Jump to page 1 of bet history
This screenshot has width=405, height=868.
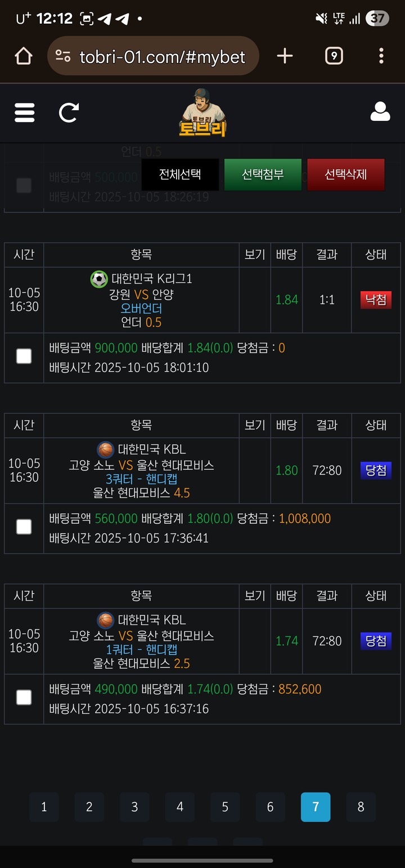[x=44, y=807]
